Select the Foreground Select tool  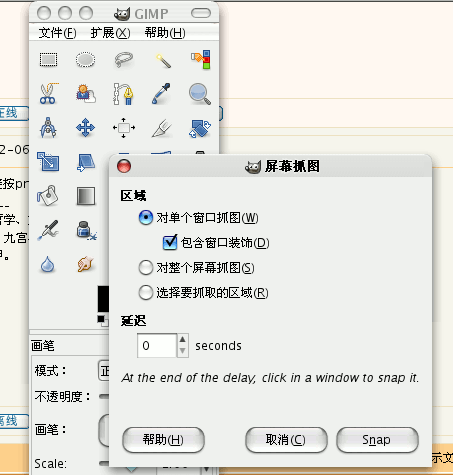[x=86, y=94]
